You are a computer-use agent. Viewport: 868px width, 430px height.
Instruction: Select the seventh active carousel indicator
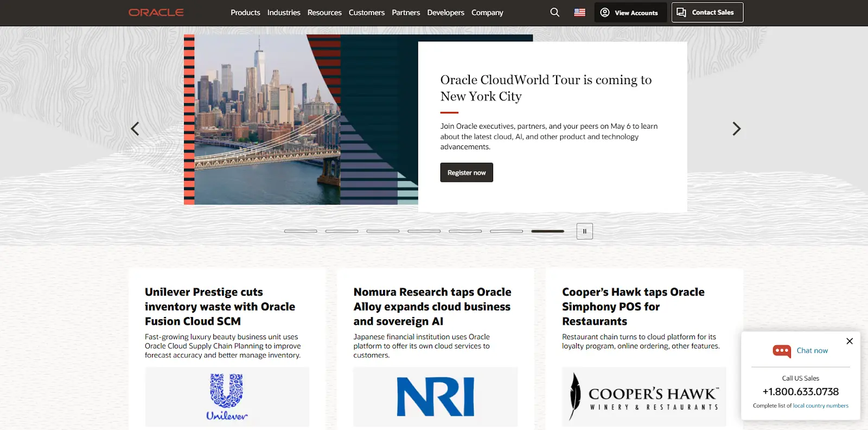(548, 231)
